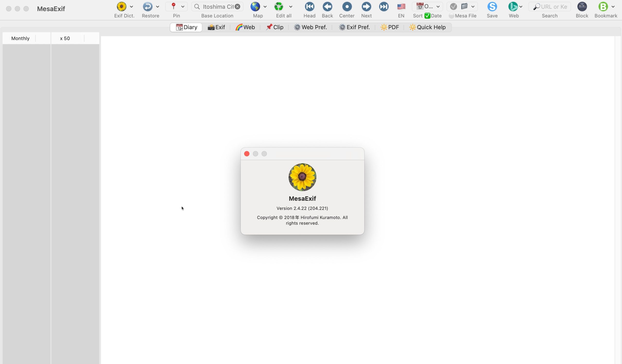
Task: Click the green recycle Edit all icon
Action: point(279,7)
